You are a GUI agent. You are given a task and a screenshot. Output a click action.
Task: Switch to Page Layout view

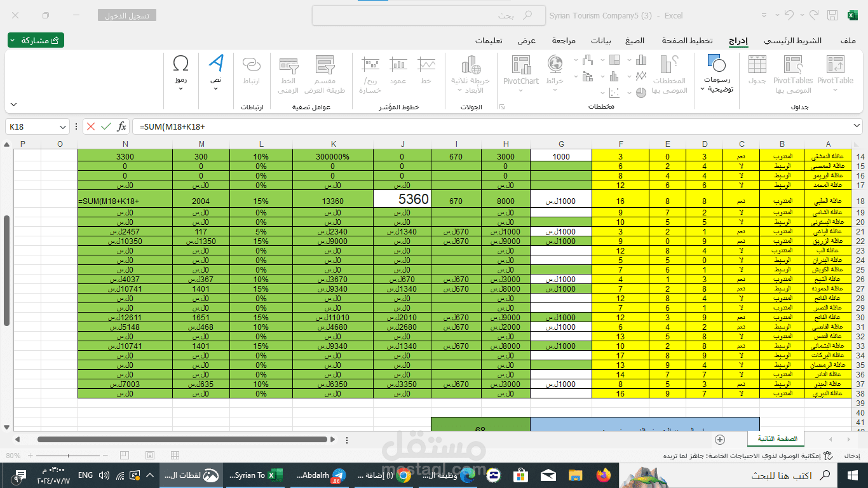point(149,456)
